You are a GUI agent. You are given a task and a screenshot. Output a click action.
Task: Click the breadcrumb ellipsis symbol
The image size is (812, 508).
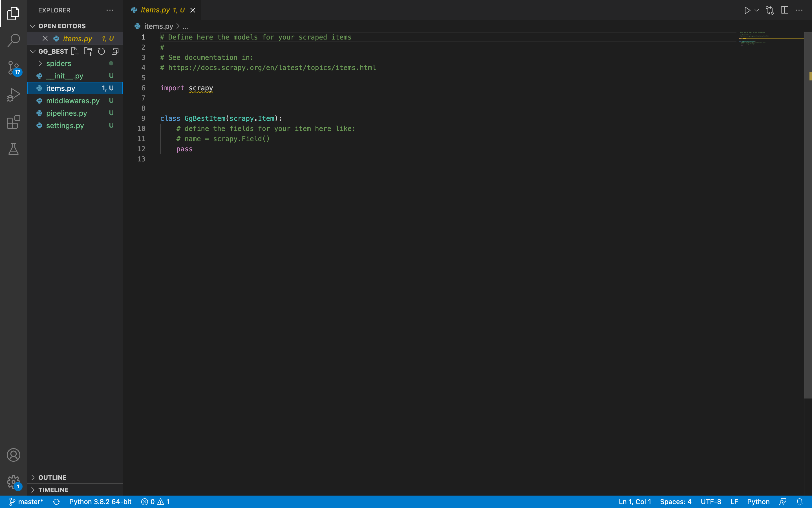click(x=185, y=26)
